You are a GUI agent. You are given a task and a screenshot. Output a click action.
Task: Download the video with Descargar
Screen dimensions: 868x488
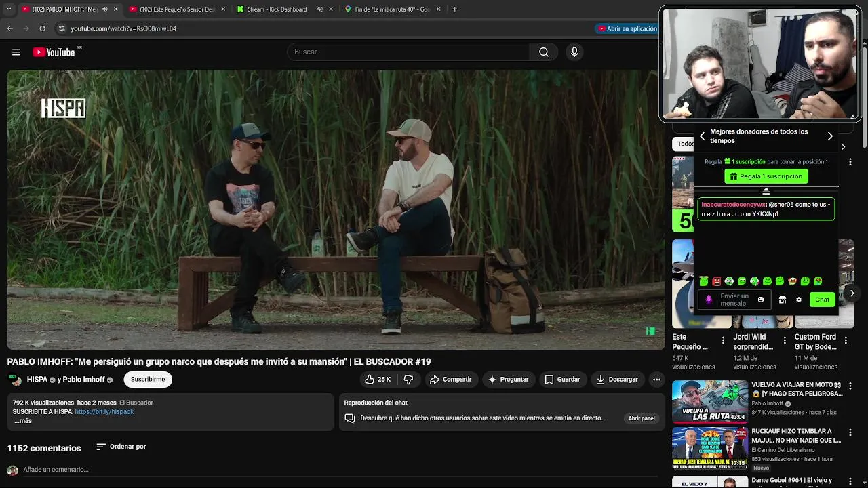(618, 380)
